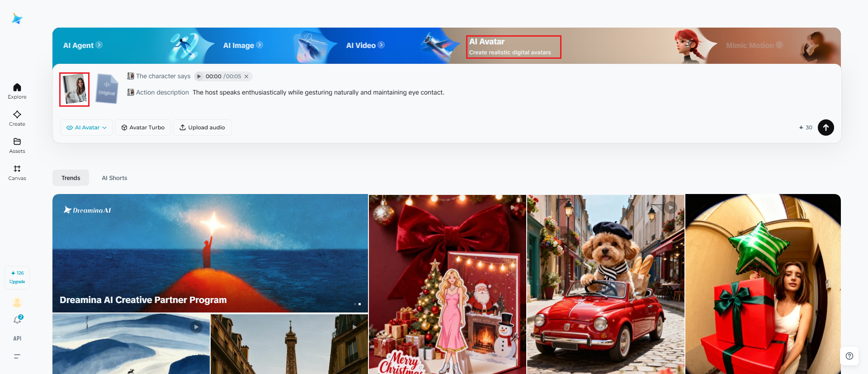Screen dimensions: 868x374
Task: Choose the Avatar Turbo model button
Action: [143, 128]
